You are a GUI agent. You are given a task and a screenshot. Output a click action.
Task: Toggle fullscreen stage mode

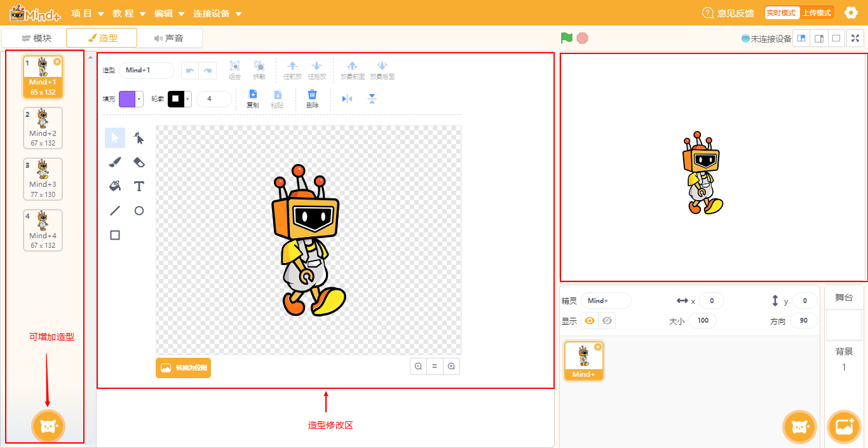(x=855, y=38)
